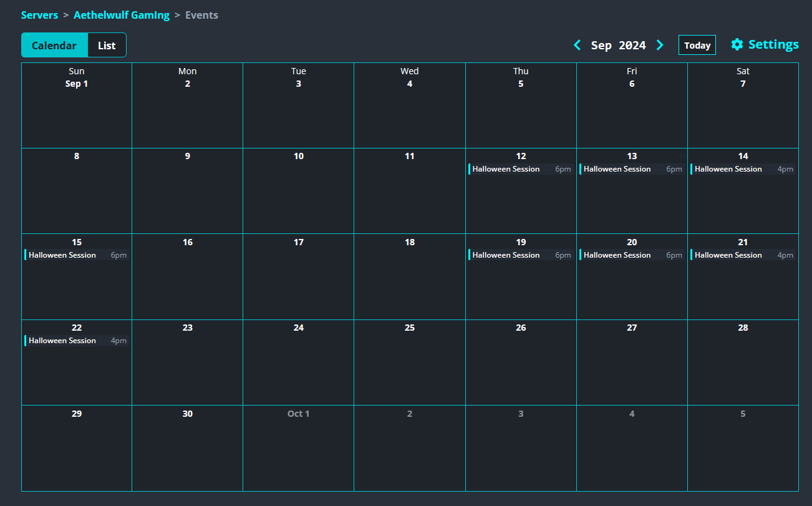Go to previous month with left chevron
The image size is (812, 506).
point(577,45)
